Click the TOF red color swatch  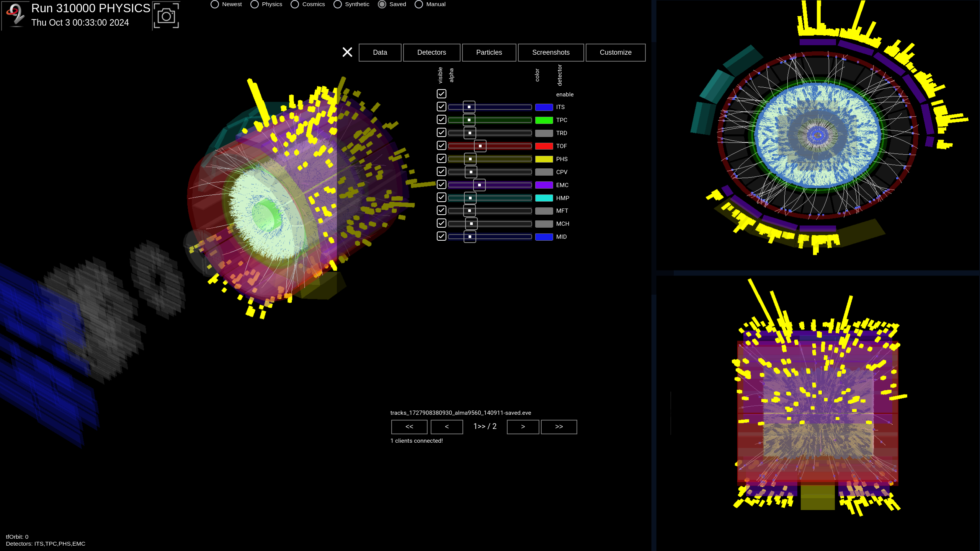point(544,146)
